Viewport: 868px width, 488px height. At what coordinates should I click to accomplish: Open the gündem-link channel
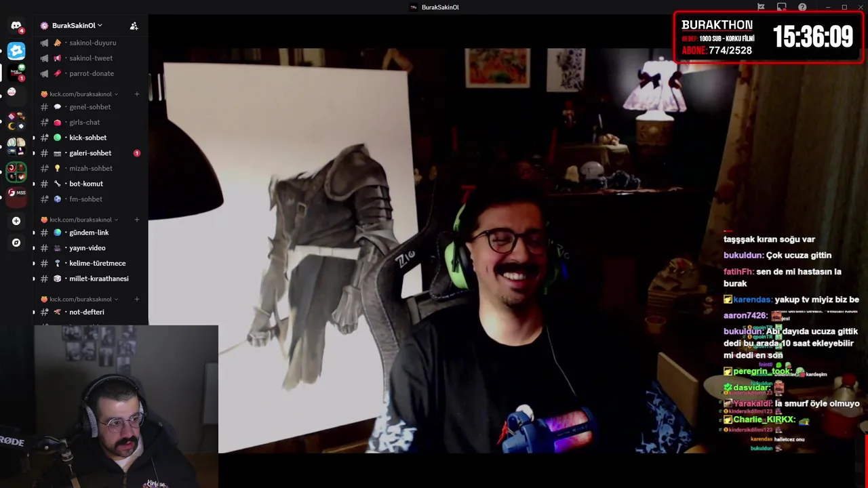coord(90,232)
